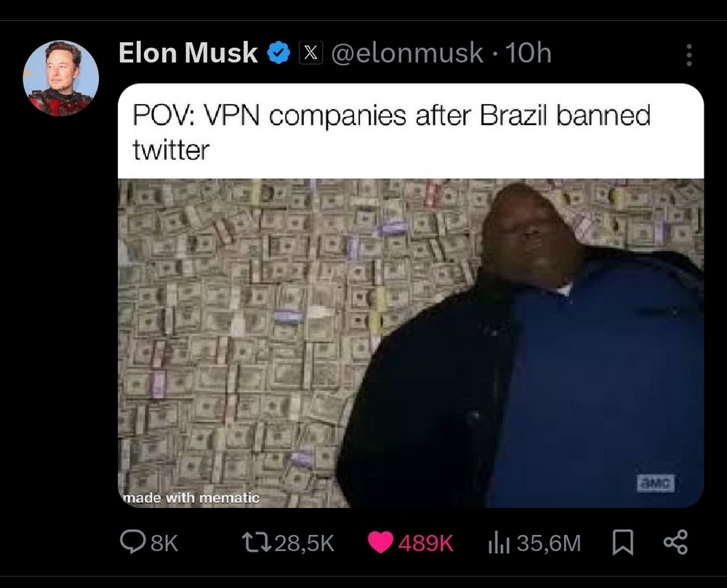The image size is (727, 588).
Task: Click the repost arrows icon
Action: pyautogui.click(x=257, y=542)
